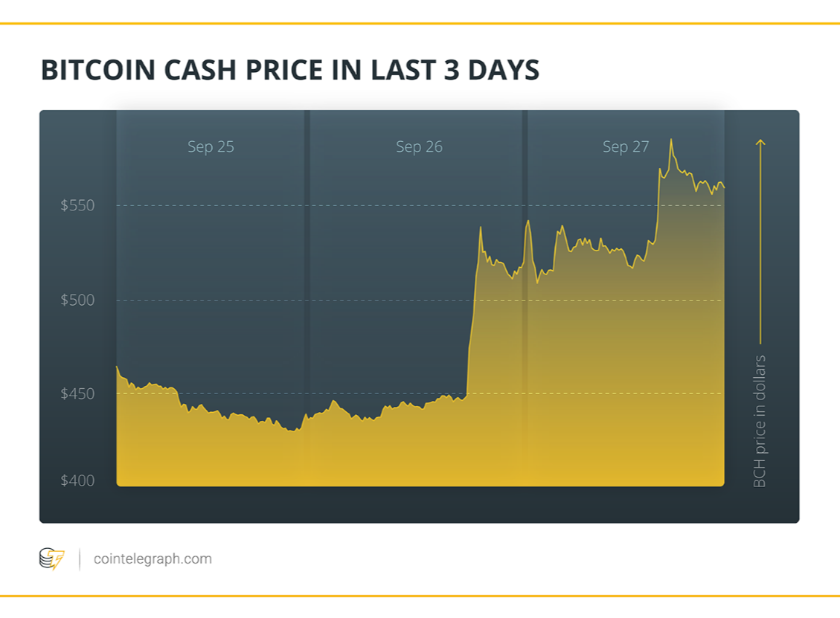This screenshot has height=618, width=840.
Task: Select the Sep 25 date label
Action: coord(211,147)
